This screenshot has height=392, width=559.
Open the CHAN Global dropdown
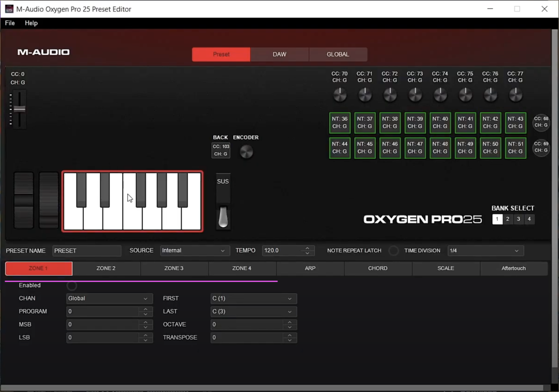109,298
